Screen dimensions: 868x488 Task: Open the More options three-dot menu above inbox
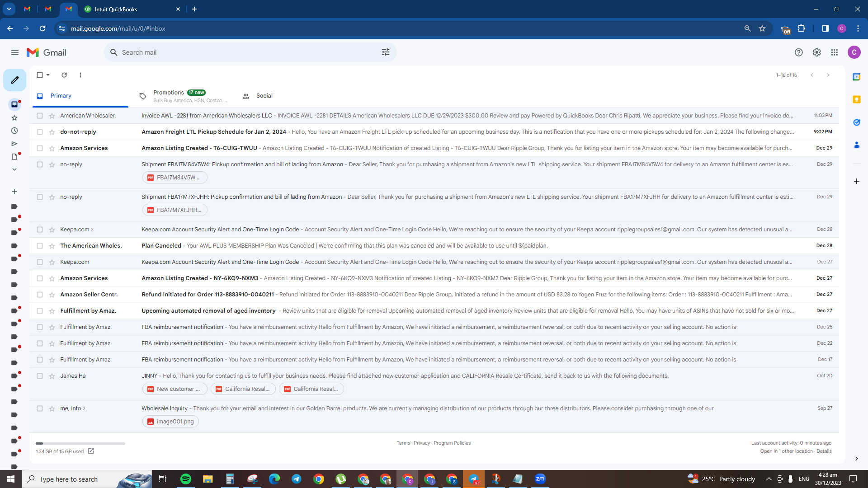80,75
